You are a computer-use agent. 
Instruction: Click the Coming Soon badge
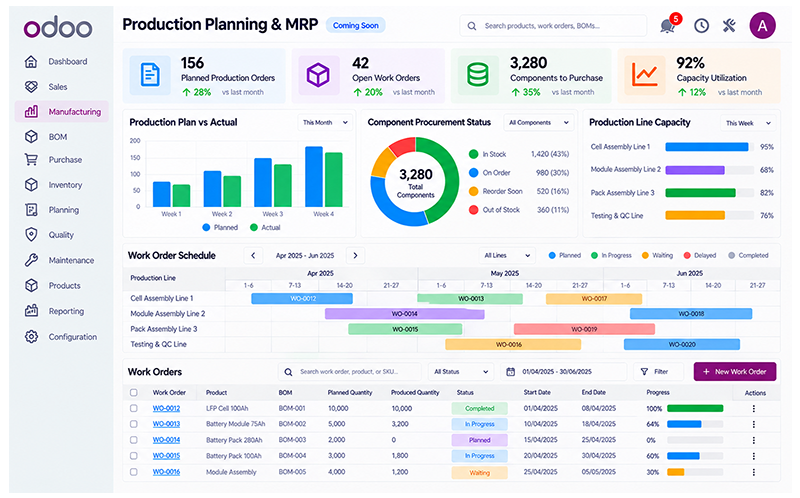(356, 26)
